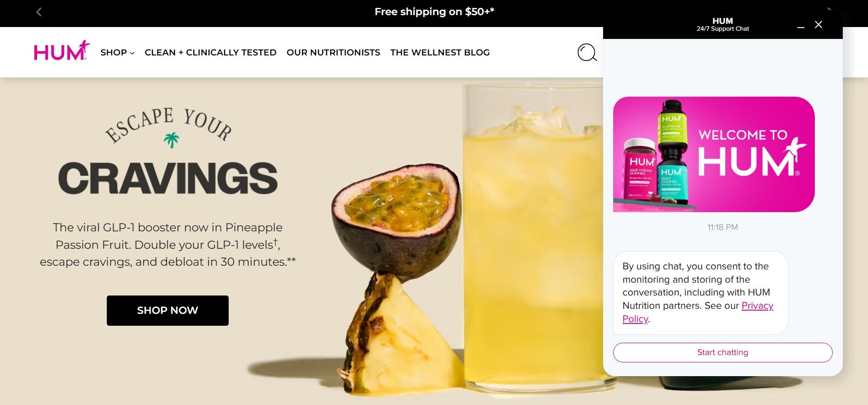Visit The Wellnest Blog

click(440, 52)
